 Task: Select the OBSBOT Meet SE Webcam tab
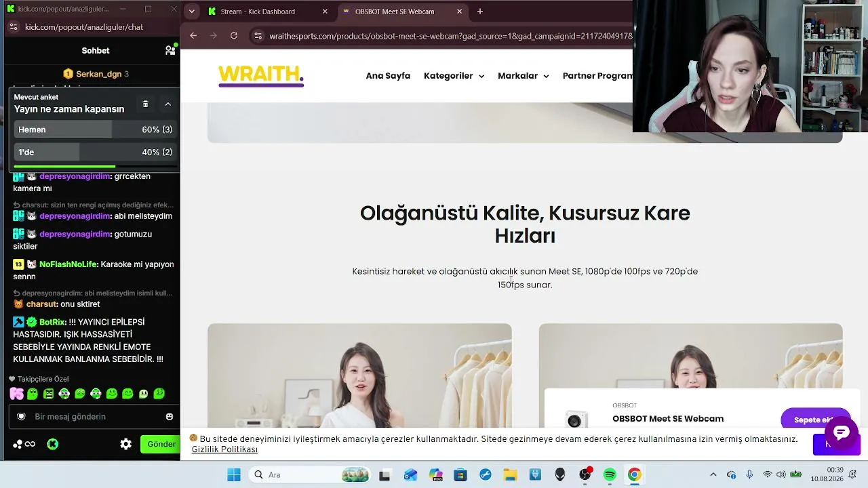(395, 12)
